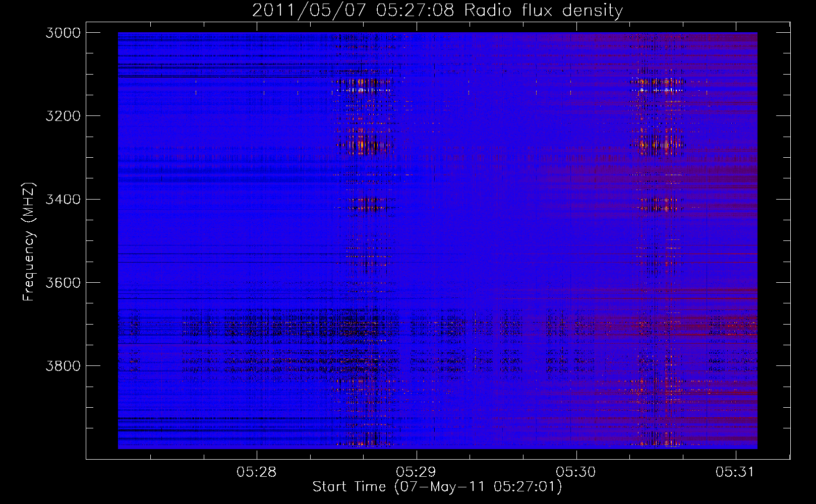Click the 3800 frequency axis label

click(x=63, y=365)
